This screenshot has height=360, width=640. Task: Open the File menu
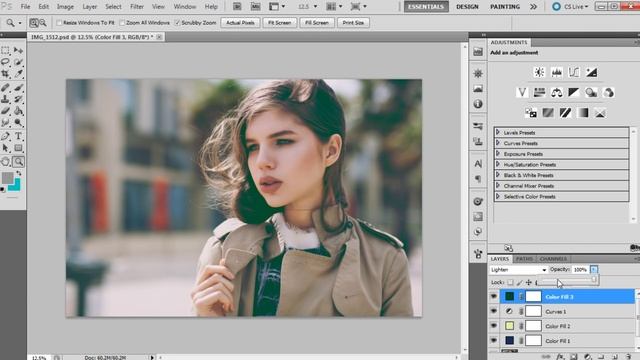coord(25,7)
